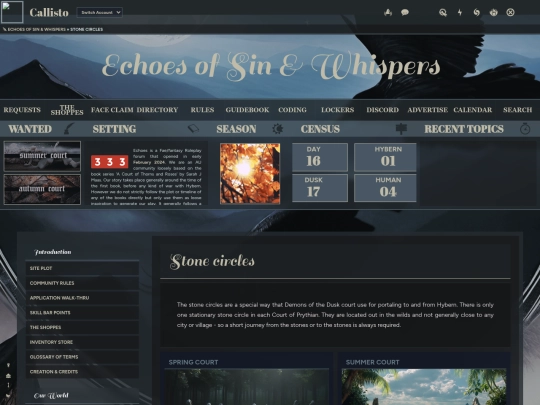Open Discord in the navigation bar

click(382, 110)
